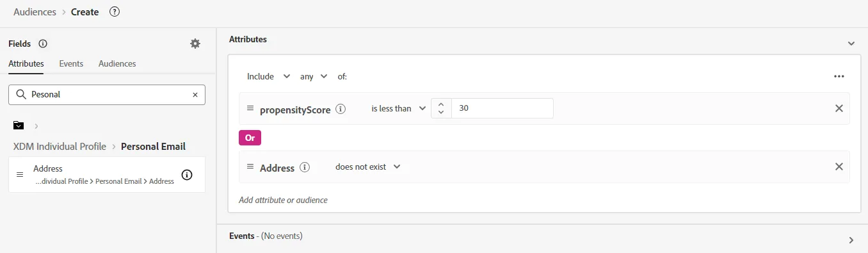868x253 pixels.
Task: Switch to the Events tab
Action: (71, 63)
